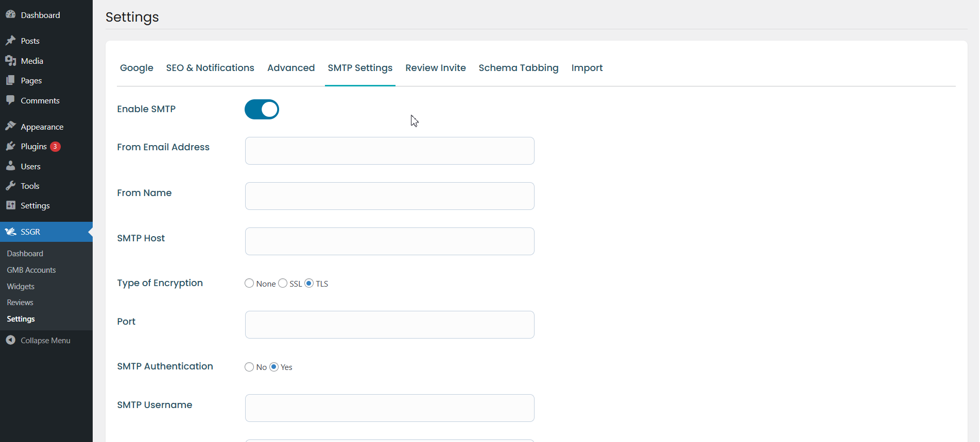
Task: Select SSL encryption radio button
Action: coord(283,284)
